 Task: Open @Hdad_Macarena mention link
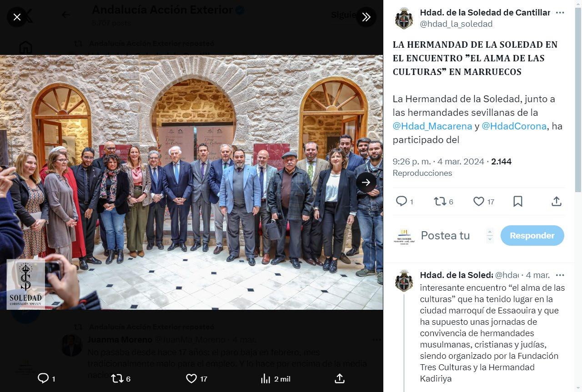point(432,126)
